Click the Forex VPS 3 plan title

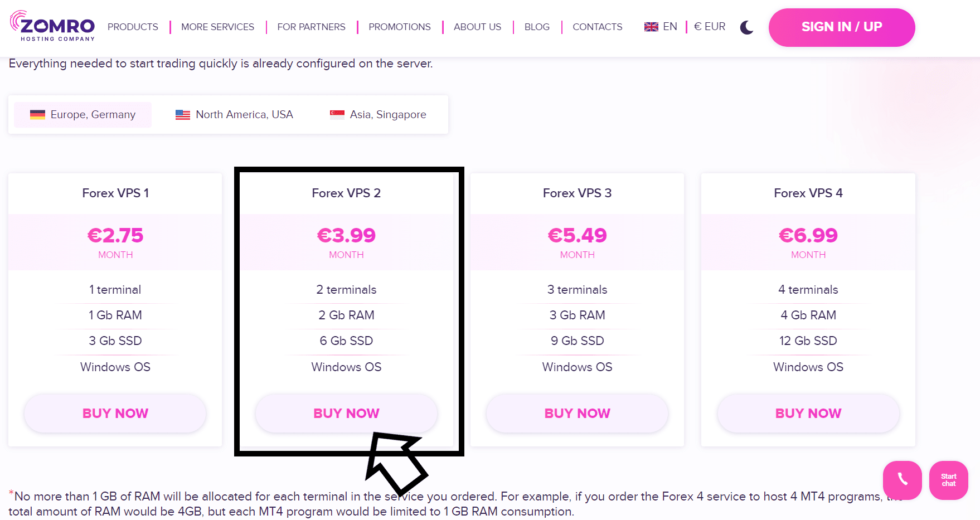(x=577, y=193)
